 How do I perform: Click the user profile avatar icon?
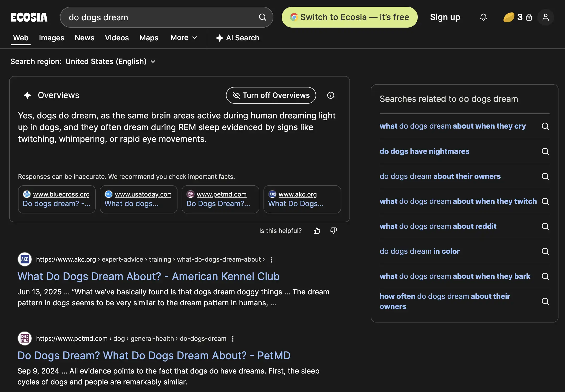pyautogui.click(x=545, y=17)
